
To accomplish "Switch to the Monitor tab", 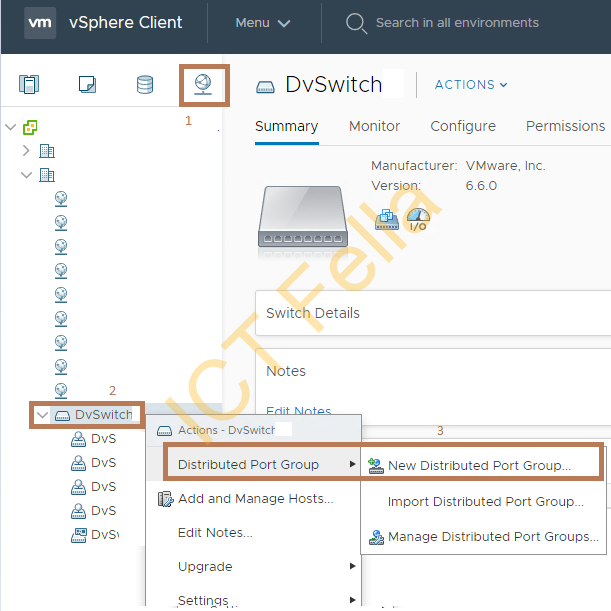I will click(x=374, y=126).
